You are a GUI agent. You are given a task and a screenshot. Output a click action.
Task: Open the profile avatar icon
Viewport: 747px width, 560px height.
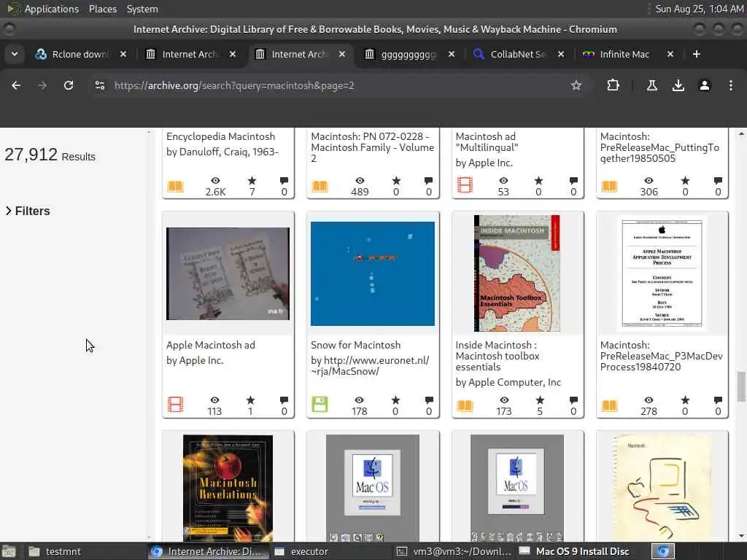tap(705, 85)
